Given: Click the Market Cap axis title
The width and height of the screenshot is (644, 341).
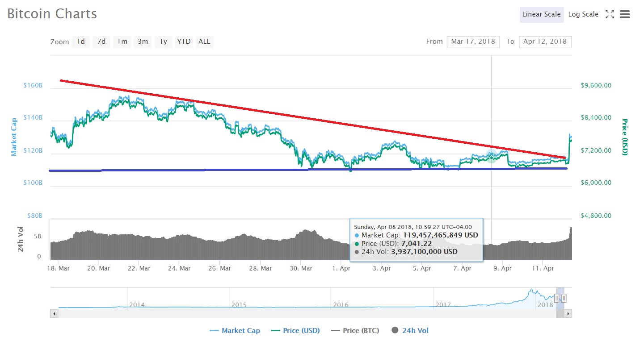Looking at the screenshot, I should (x=14, y=137).
